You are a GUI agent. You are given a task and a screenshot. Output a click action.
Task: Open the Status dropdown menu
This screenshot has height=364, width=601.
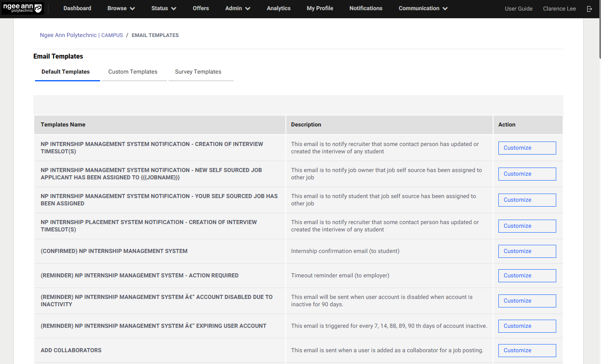tap(163, 8)
